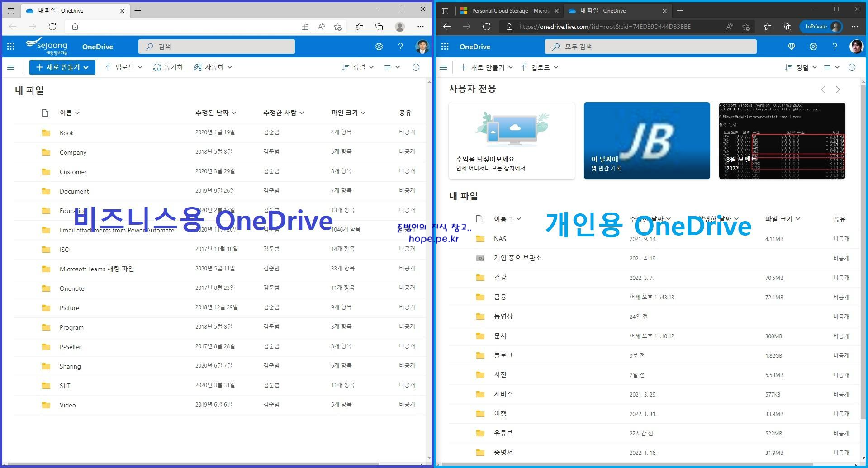The height and width of the screenshot is (468, 868).
Task: Open March moments 2022 thumbnail
Action: tap(782, 141)
